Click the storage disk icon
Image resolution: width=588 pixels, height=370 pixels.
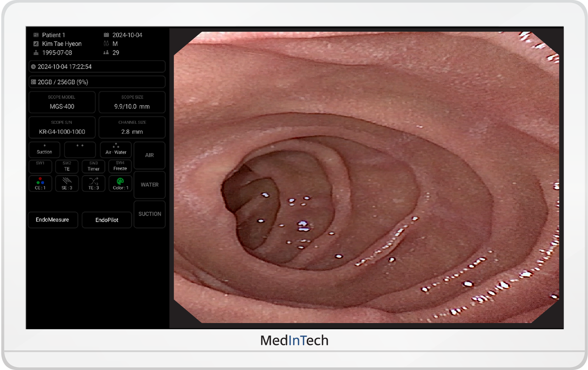[34, 82]
